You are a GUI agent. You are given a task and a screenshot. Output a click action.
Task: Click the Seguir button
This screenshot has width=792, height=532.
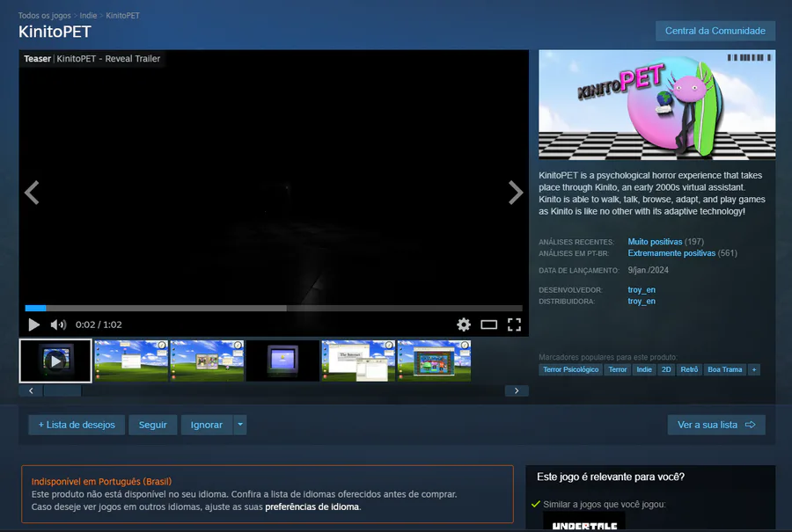point(152,425)
